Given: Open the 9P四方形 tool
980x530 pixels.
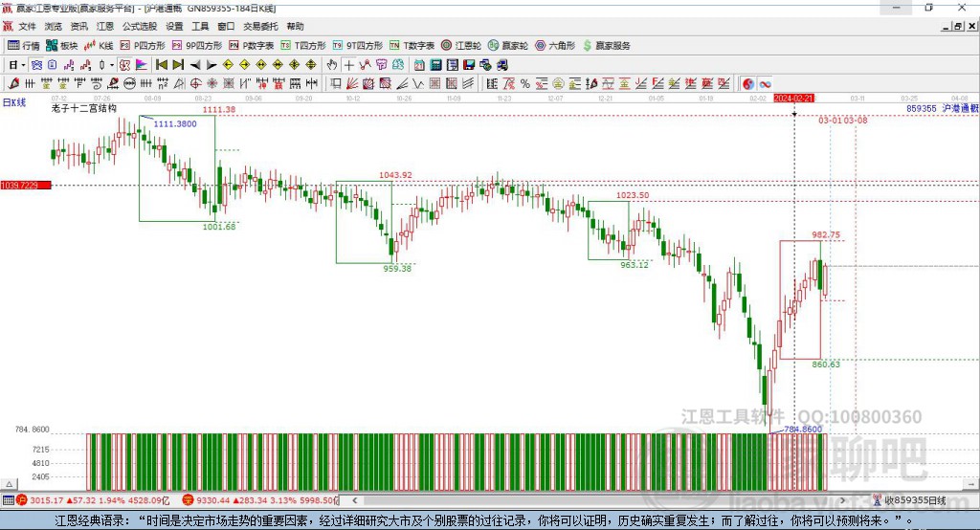Looking at the screenshot, I should 197,46.
